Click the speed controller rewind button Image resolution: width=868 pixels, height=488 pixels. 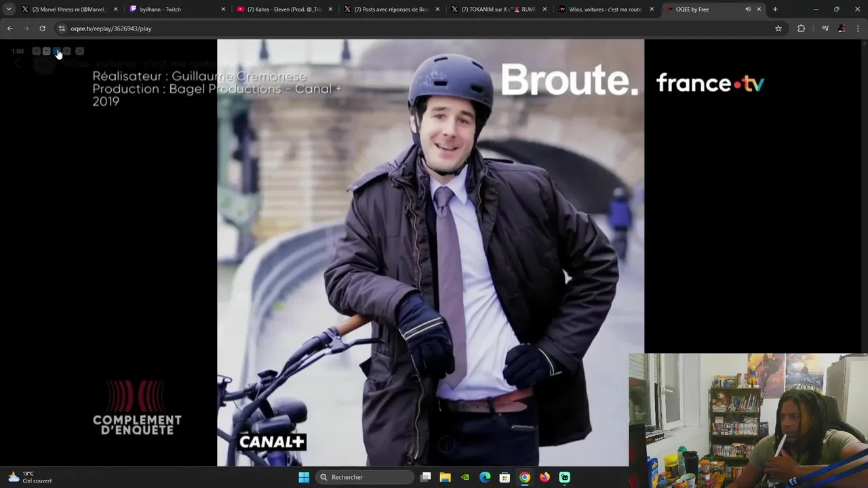(x=37, y=52)
